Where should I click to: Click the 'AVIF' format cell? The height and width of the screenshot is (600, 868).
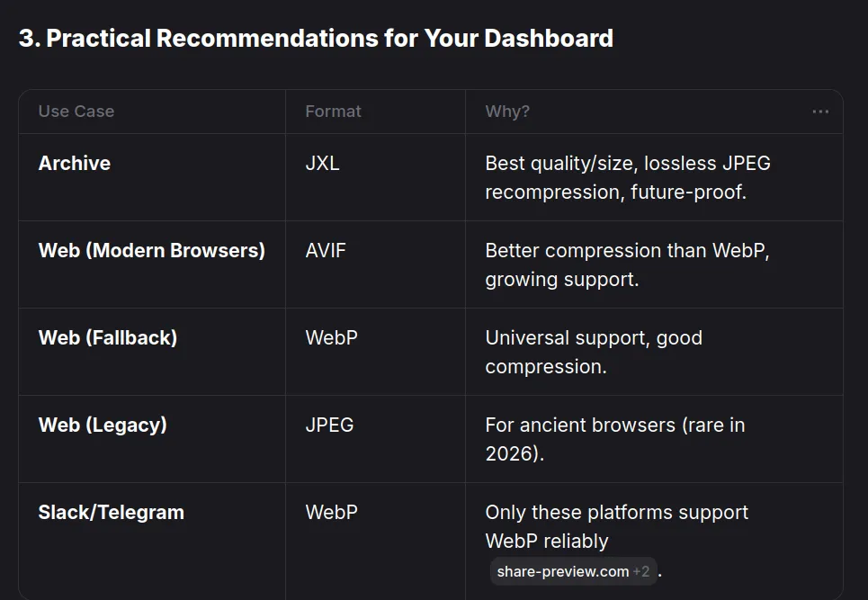[x=326, y=251]
